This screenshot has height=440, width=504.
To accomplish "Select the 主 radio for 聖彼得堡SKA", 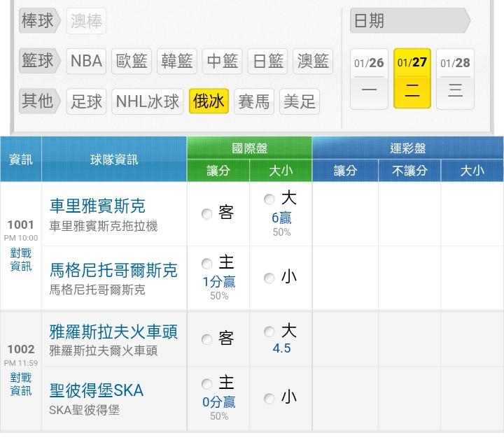I will [x=206, y=384].
